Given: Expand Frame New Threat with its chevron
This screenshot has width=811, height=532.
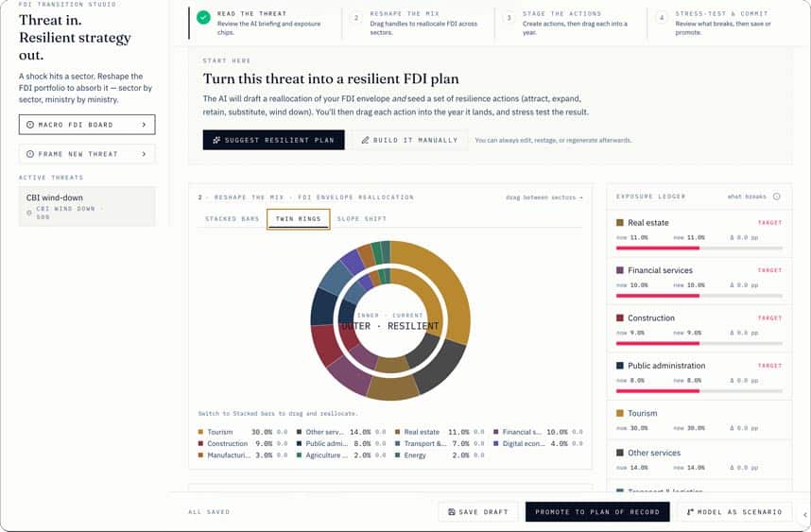Looking at the screenshot, I should pos(144,154).
